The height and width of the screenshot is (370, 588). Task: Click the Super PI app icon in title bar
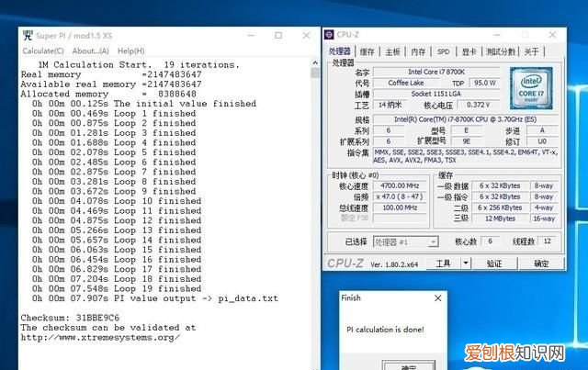pos(28,36)
